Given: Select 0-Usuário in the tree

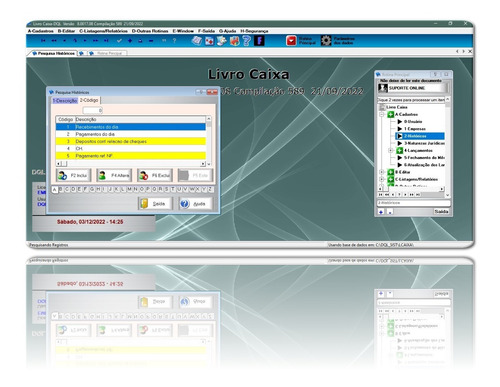Looking at the screenshot, I should (413, 122).
